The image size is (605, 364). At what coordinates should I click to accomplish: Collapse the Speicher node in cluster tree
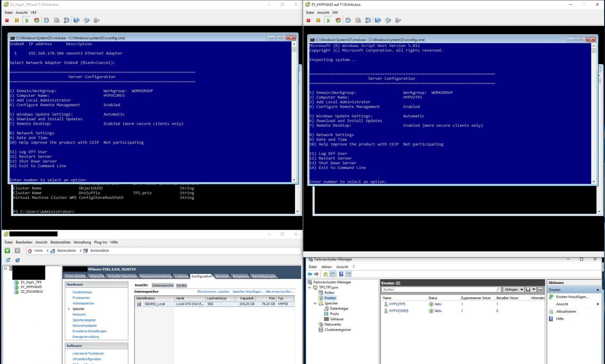click(x=315, y=304)
